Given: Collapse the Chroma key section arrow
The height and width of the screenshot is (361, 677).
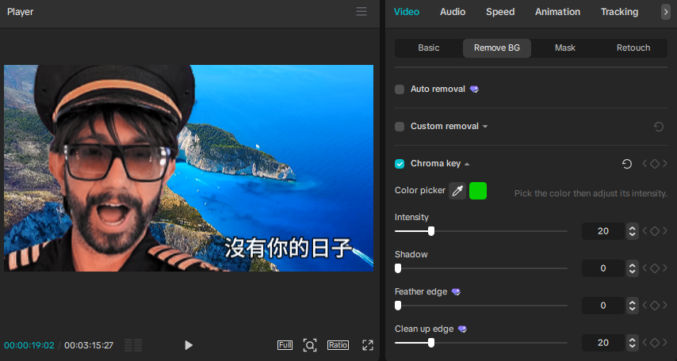Looking at the screenshot, I should (x=467, y=164).
